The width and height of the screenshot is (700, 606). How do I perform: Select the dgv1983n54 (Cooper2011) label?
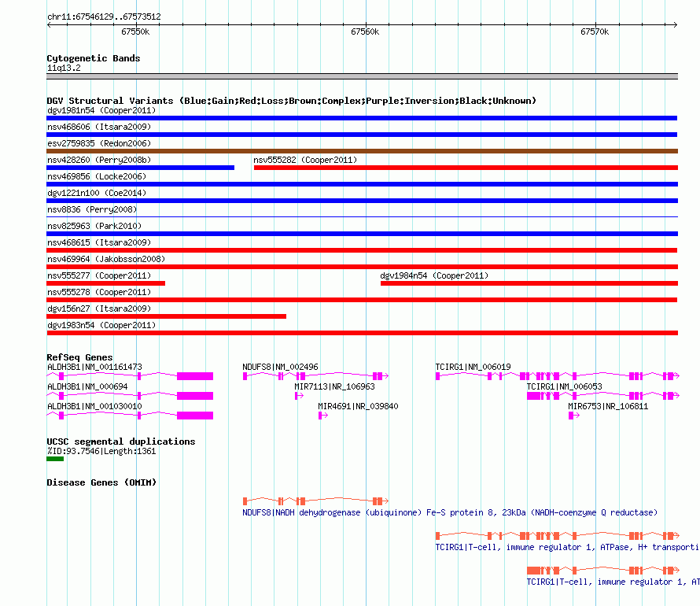[x=101, y=325]
